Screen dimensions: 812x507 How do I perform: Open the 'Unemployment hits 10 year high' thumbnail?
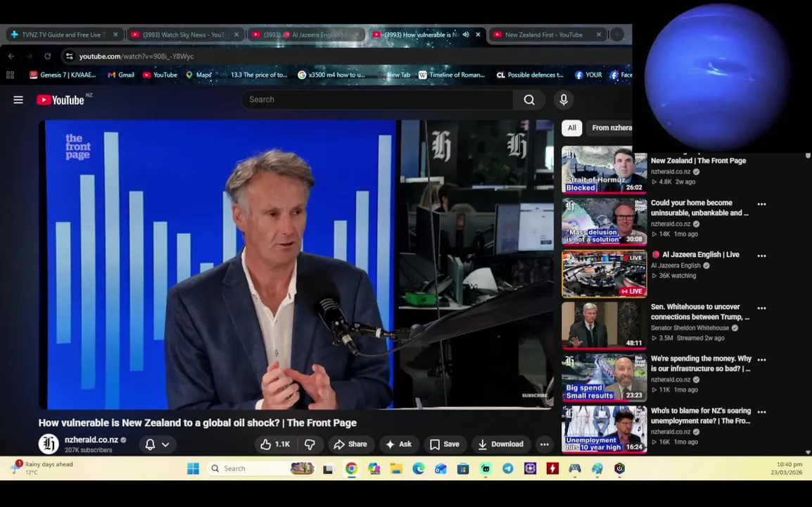[604, 430]
